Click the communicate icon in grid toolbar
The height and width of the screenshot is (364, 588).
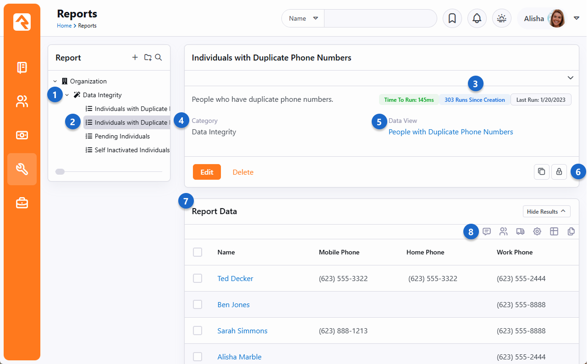[x=487, y=232]
